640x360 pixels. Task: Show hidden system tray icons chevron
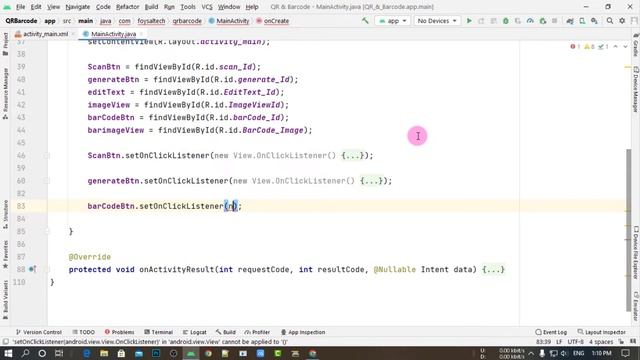pyautogui.click(x=531, y=353)
